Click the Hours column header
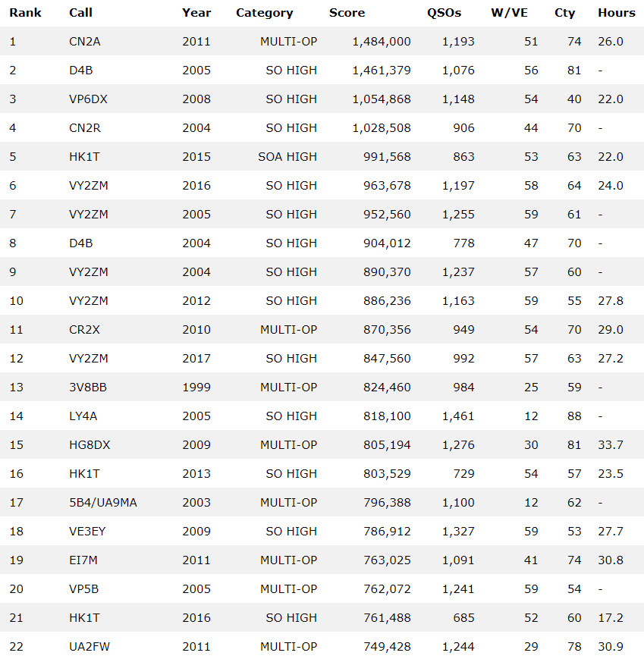The image size is (644, 659). click(616, 13)
